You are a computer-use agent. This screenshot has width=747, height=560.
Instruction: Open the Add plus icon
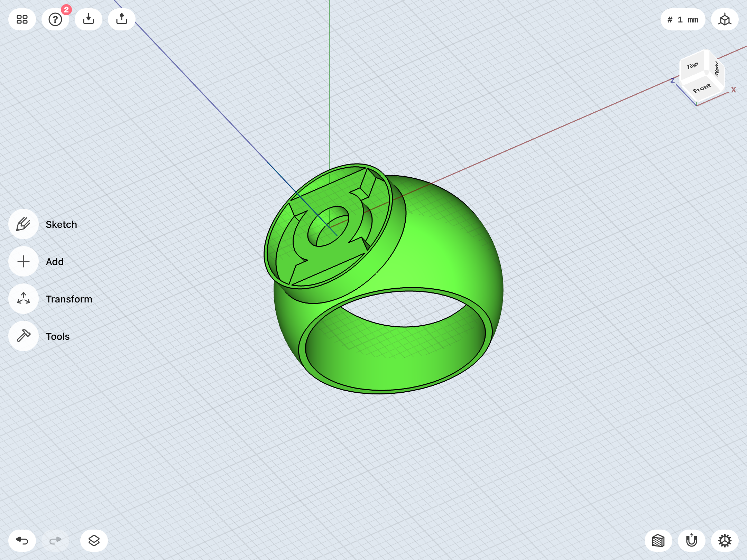[x=24, y=261]
